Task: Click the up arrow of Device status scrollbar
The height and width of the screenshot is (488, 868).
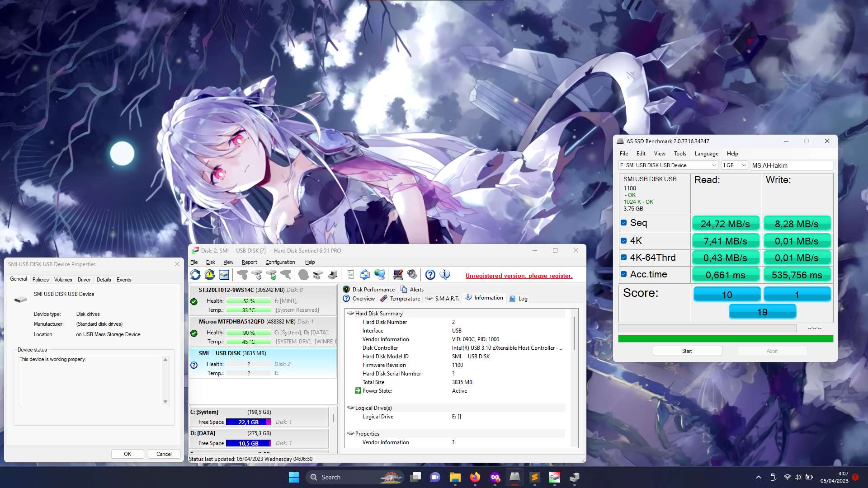Action: tap(165, 360)
